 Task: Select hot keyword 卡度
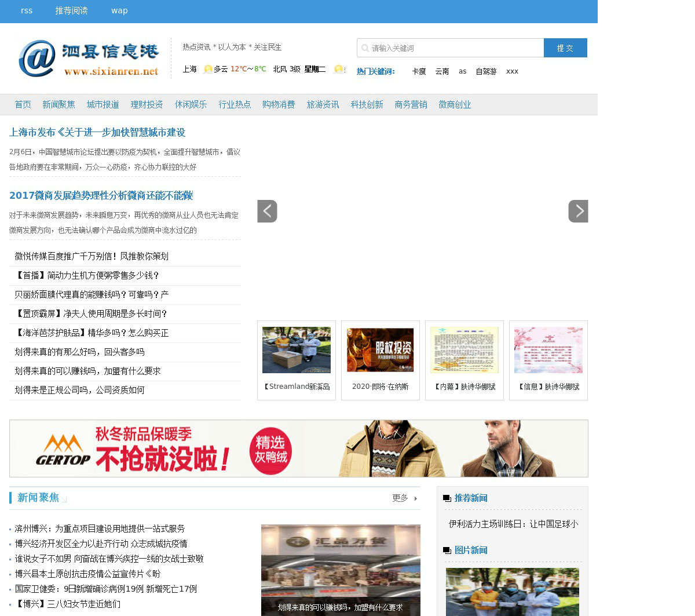coord(419,71)
